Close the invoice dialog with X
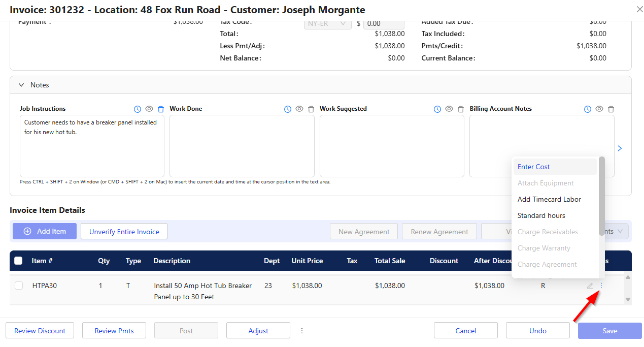 click(638, 9)
